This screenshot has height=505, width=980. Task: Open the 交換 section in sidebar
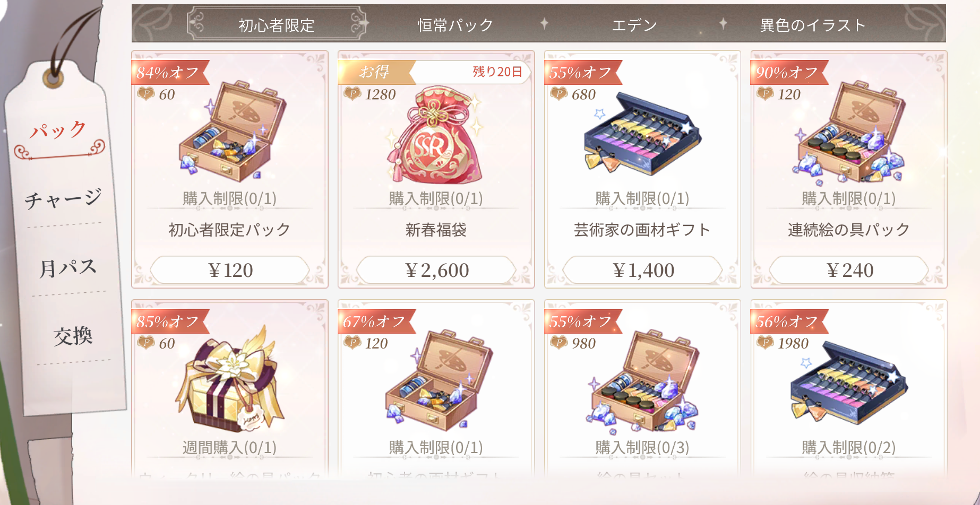(73, 336)
